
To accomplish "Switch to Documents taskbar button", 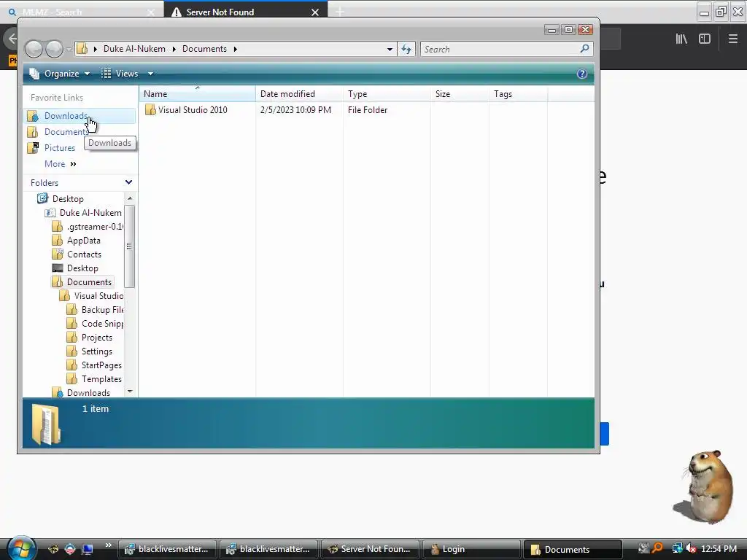I will [573, 549].
